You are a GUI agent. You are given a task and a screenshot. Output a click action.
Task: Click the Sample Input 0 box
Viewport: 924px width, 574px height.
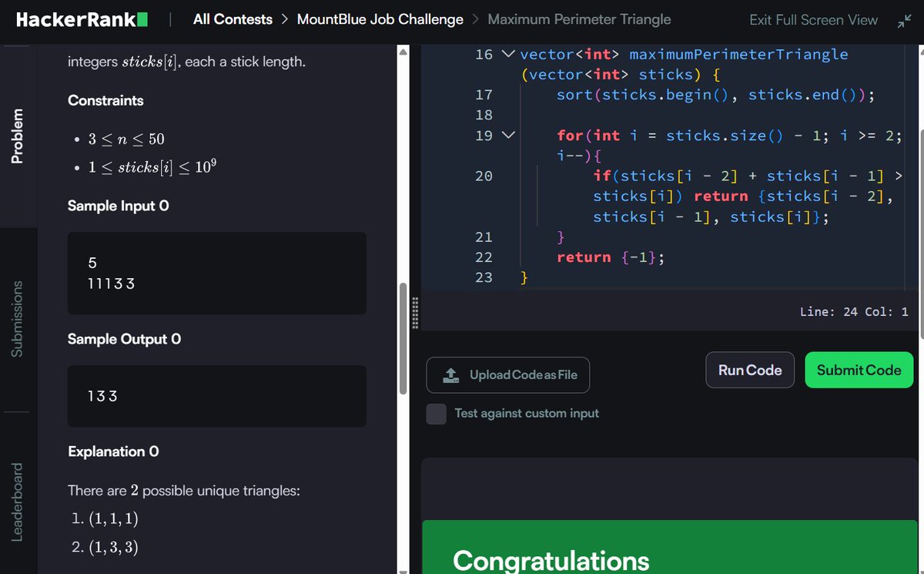(x=217, y=274)
